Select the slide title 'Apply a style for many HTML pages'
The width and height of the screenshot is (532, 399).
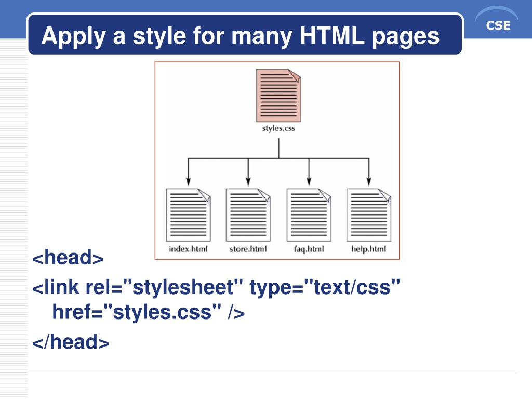pyautogui.click(x=240, y=36)
